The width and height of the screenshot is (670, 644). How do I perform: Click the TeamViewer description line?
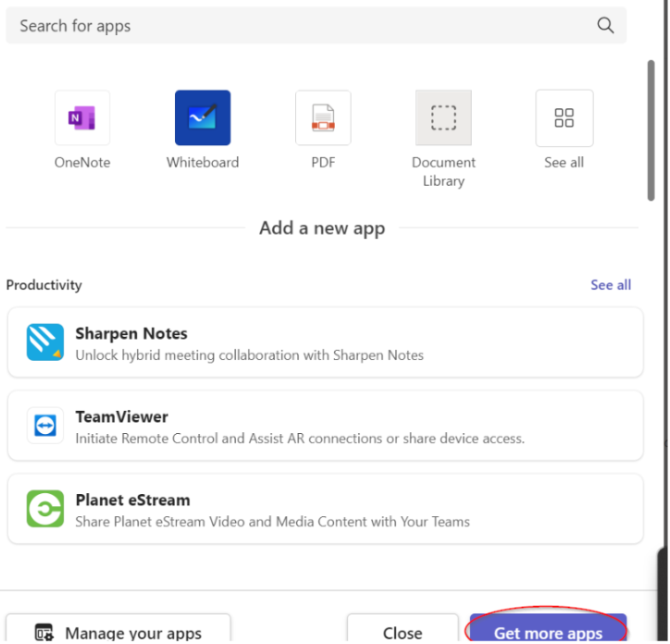(300, 439)
